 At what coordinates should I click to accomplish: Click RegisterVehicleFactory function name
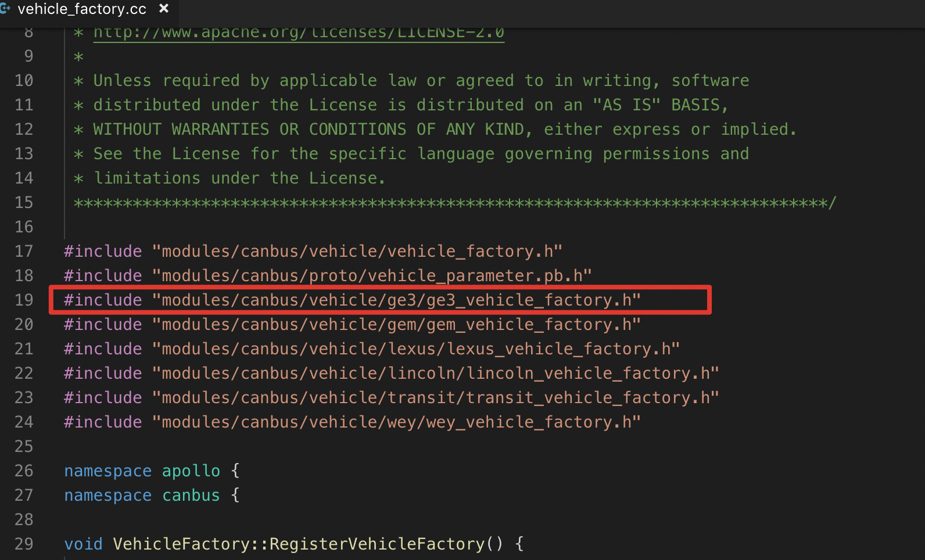tap(377, 544)
